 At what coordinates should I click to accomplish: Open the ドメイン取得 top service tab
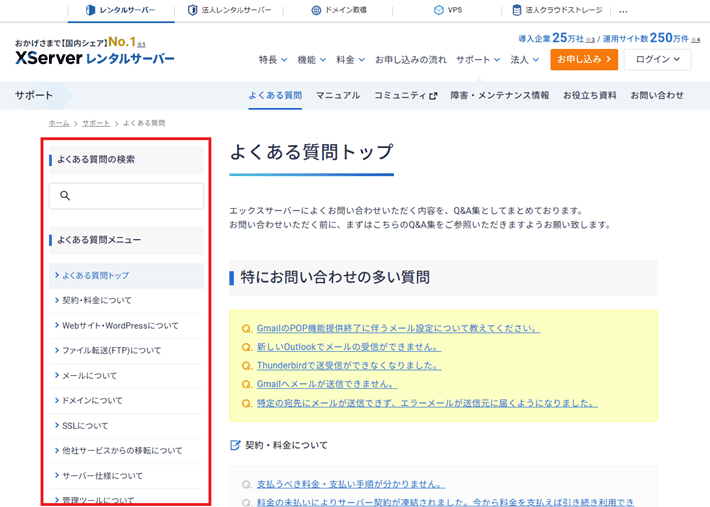point(339,10)
